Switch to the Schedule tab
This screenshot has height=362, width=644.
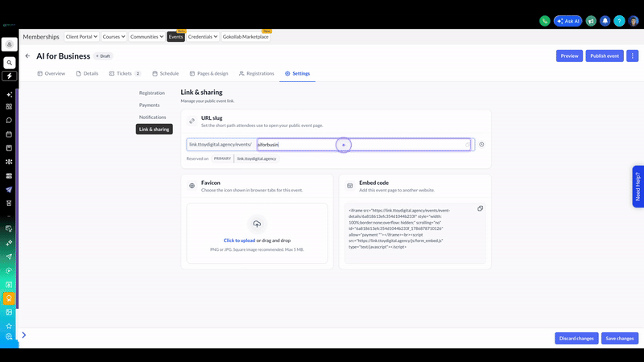[166, 73]
